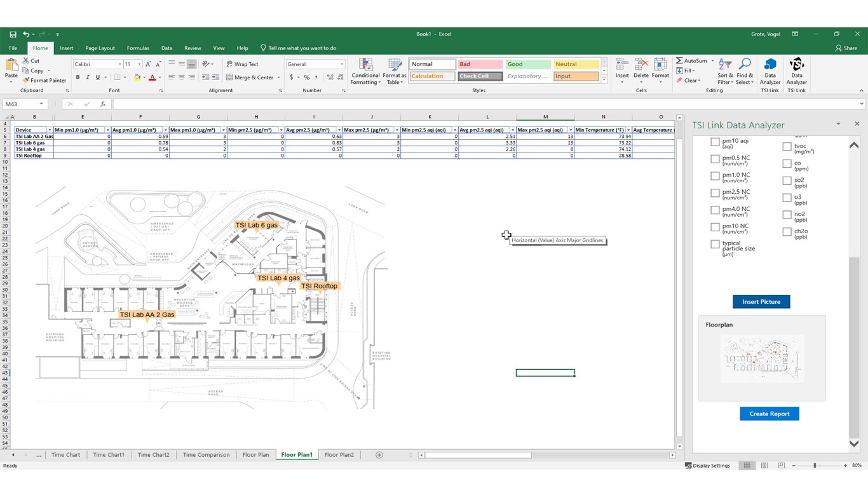Enable the pm10 aqi checkbox
The image size is (868, 488).
(x=715, y=142)
